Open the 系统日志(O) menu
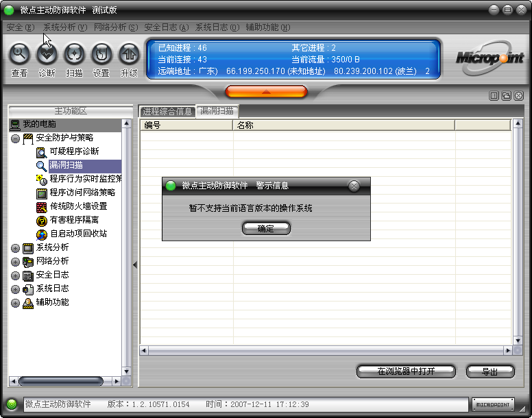This screenshot has height=418, width=532. [217, 27]
